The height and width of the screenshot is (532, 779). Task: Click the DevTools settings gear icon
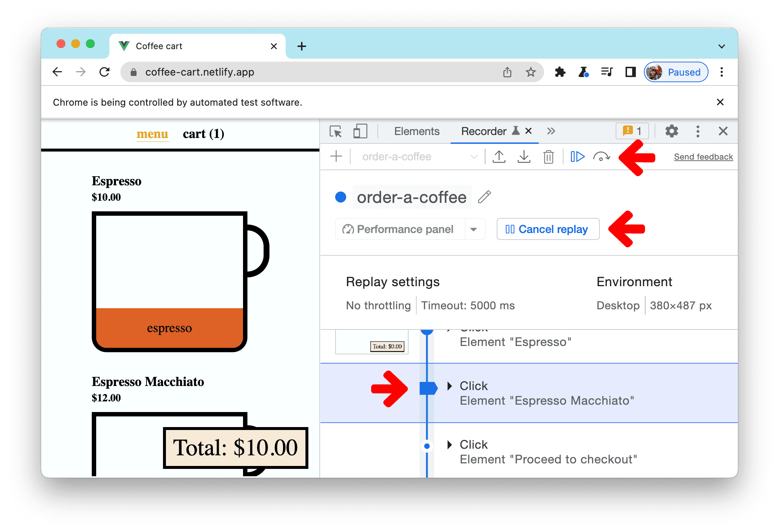(x=672, y=131)
